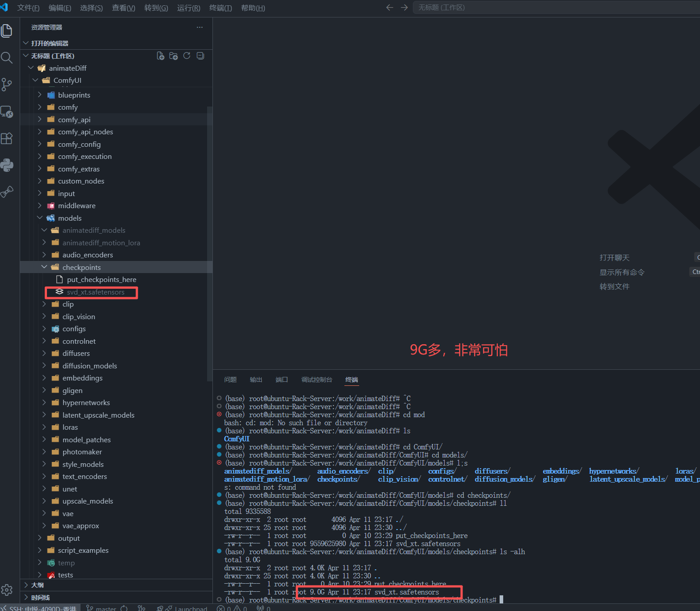Open the 运行 menu
The image size is (700, 611).
[189, 8]
